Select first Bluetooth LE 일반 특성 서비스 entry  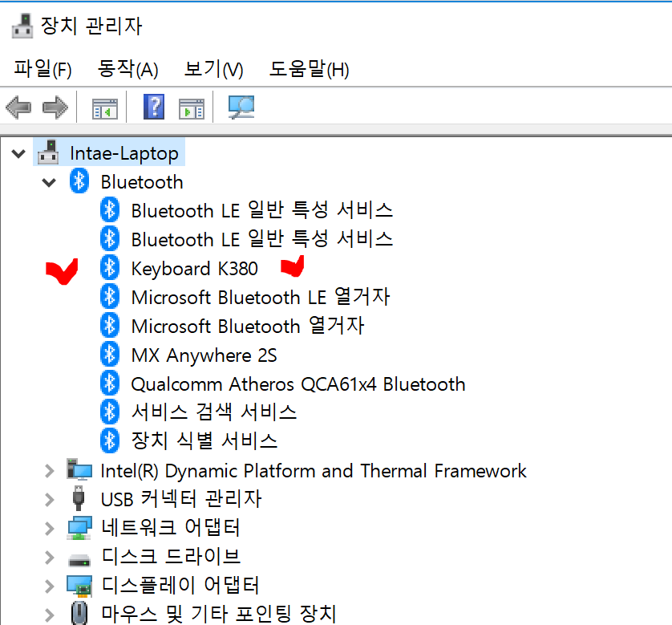click(x=262, y=210)
